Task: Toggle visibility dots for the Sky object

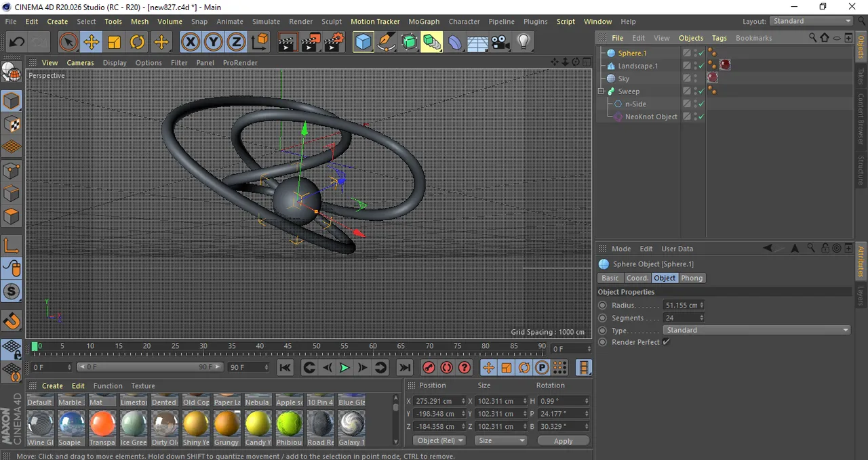Action: [696, 79]
